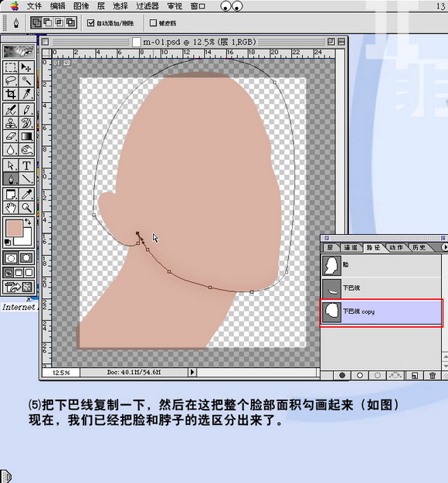
Task: Select the 脸 path entry
Action: point(381,265)
